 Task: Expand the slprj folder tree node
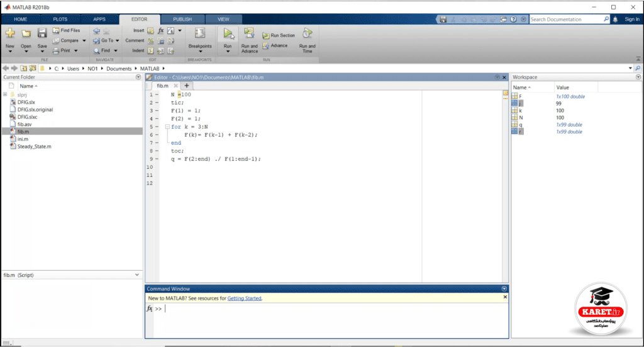point(5,94)
